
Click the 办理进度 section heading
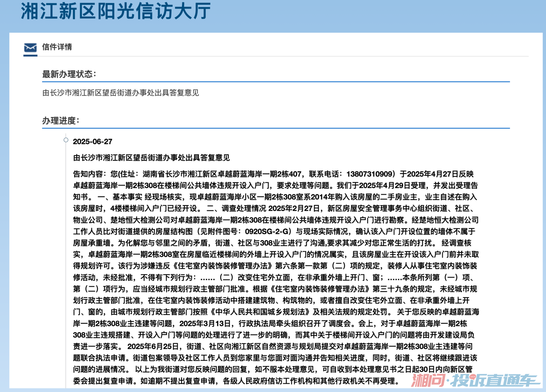60,121
